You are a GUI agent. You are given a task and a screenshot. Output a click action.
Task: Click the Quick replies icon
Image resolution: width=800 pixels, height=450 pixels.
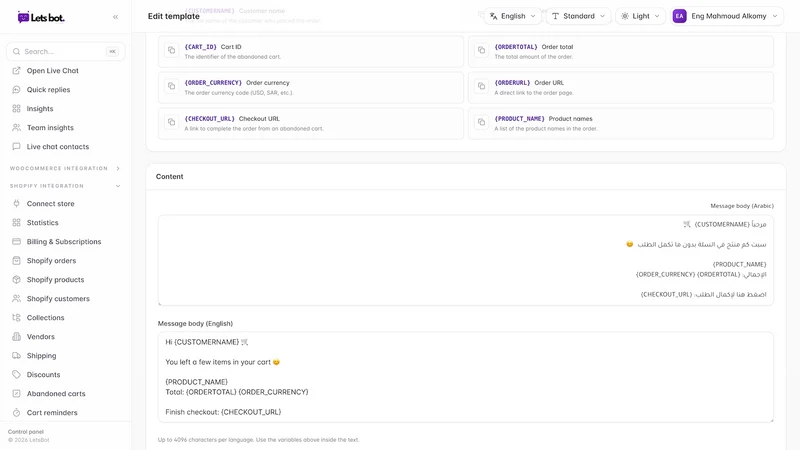coord(16,90)
